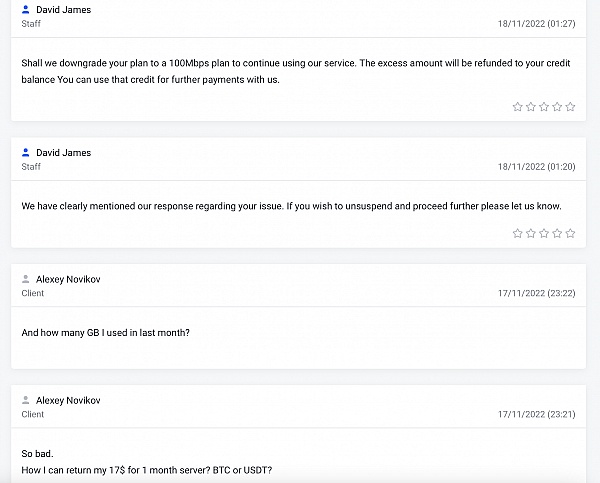Click the 18/11/2022 (01:27) timestamp

point(536,24)
